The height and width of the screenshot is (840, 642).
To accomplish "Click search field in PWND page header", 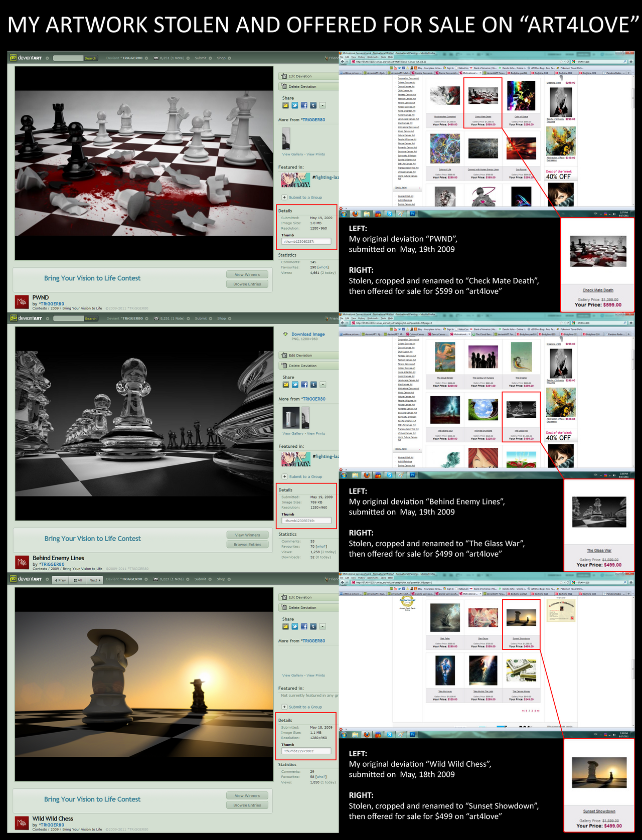I will 68,58.
